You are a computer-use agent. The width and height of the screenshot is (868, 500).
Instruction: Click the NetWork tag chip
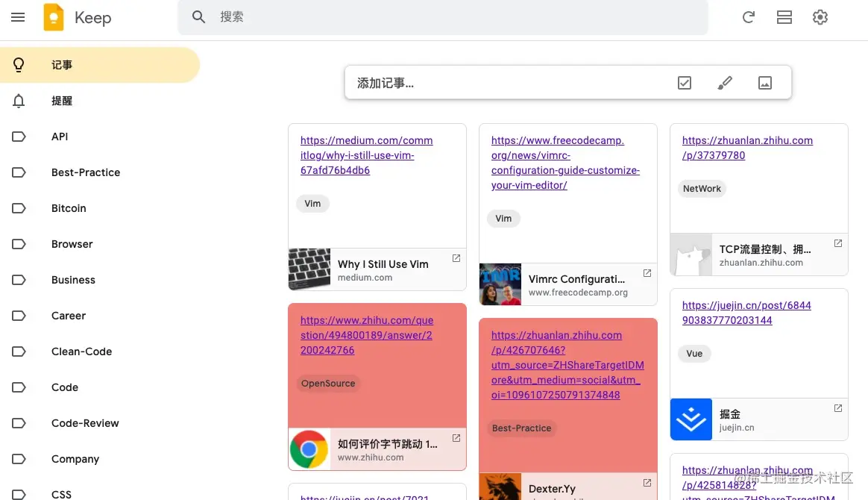[702, 188]
